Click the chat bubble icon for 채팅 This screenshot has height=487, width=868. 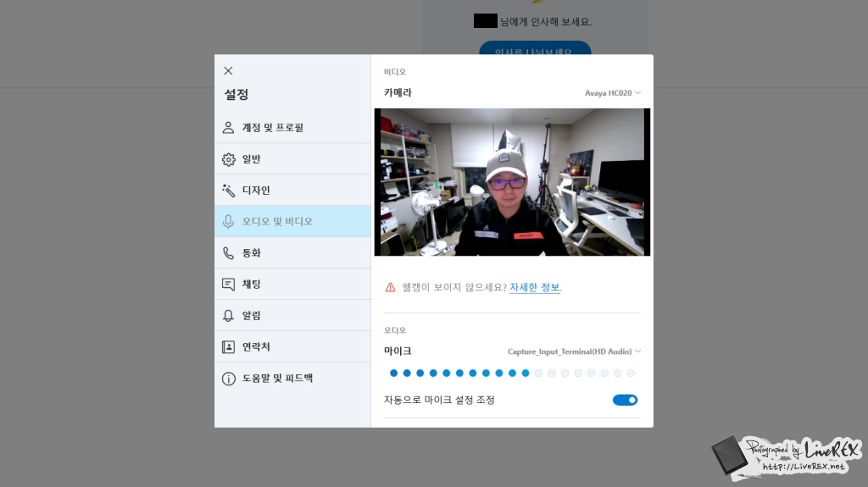229,285
